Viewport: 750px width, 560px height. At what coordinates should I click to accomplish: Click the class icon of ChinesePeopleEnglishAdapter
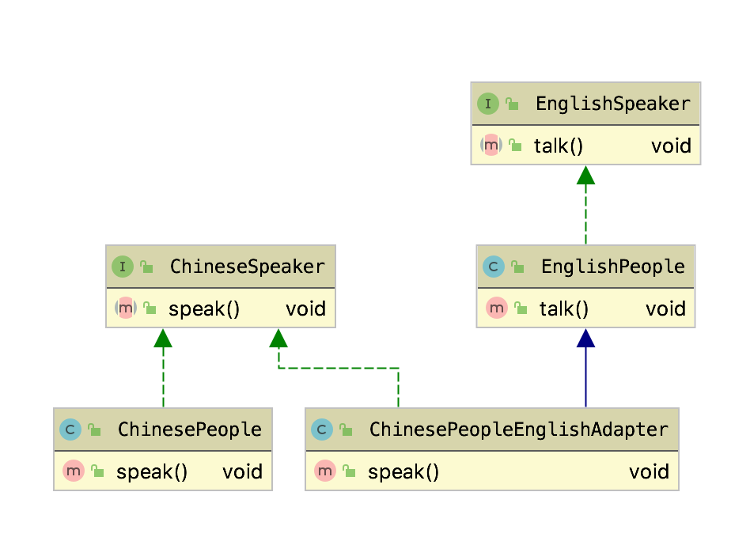tap(322, 429)
